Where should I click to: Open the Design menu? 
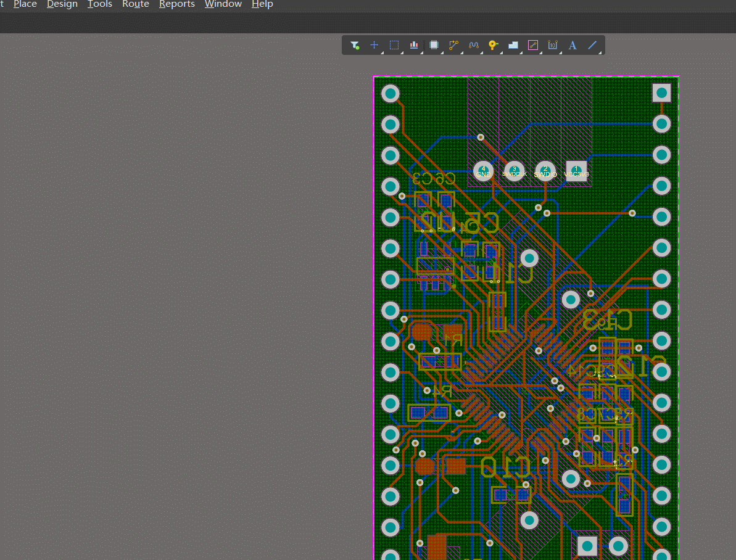coord(62,4)
